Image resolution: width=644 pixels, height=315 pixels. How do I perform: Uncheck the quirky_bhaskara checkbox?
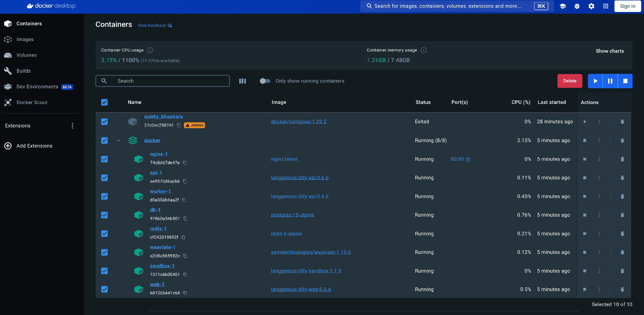tap(104, 122)
